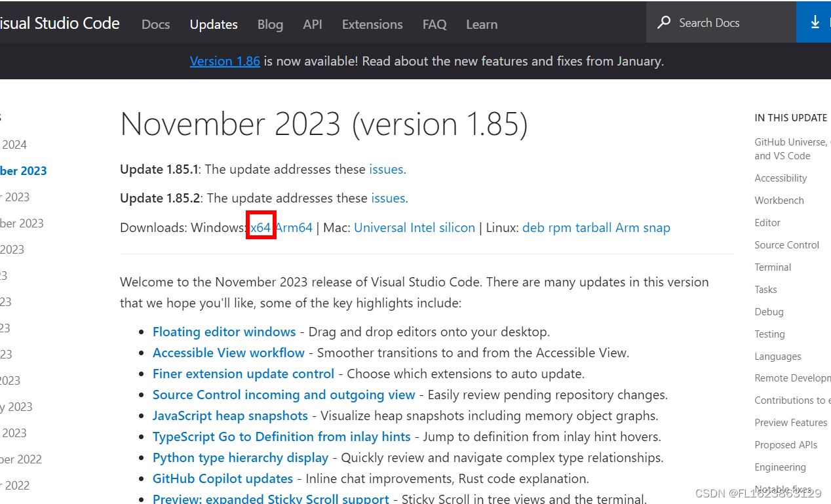The width and height of the screenshot is (831, 504).
Task: Focus the Search Docs input field
Action: coord(721,22)
